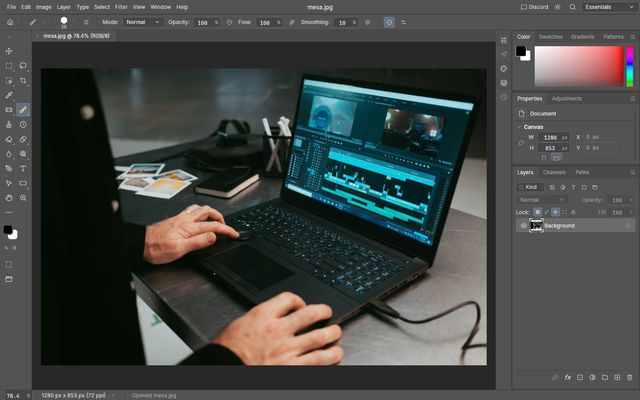Viewport: 640px width, 400px height.
Task: Toggle pixel layer filter icon
Action: pyautogui.click(x=552, y=187)
